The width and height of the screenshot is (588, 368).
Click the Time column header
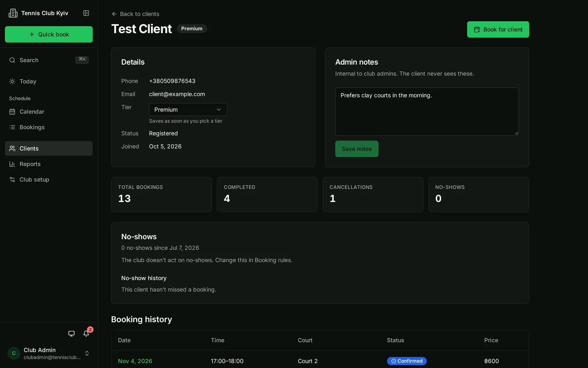[218, 340]
